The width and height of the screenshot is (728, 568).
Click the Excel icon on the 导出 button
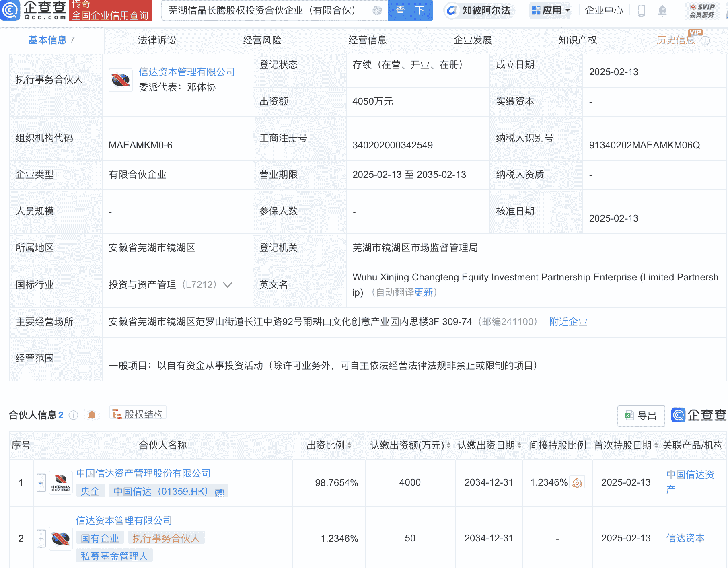(x=629, y=416)
